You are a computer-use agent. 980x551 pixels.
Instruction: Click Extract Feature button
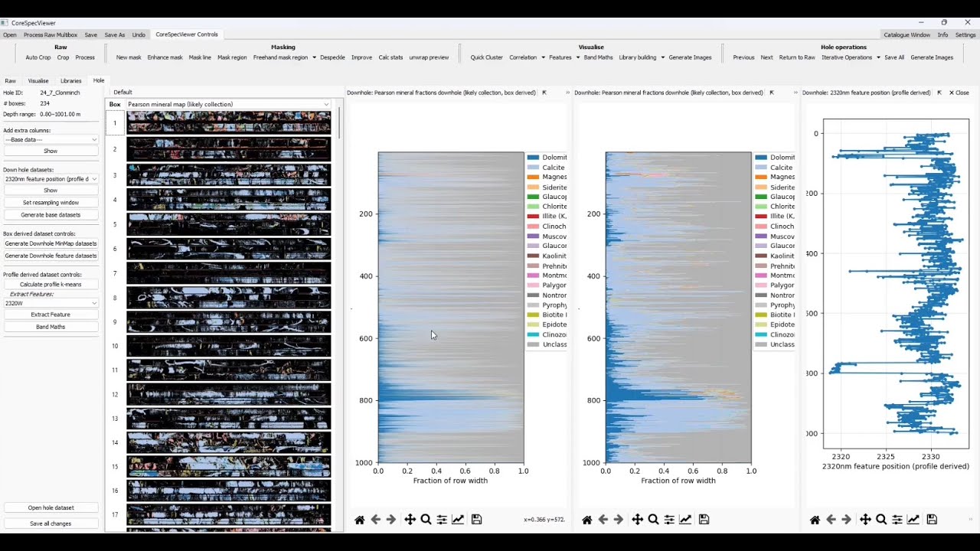click(x=51, y=315)
